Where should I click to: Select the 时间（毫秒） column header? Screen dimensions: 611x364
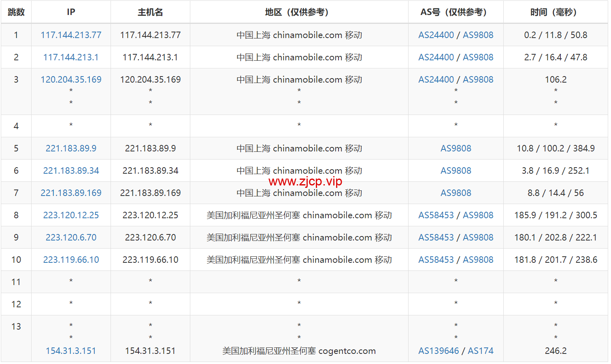click(x=556, y=12)
